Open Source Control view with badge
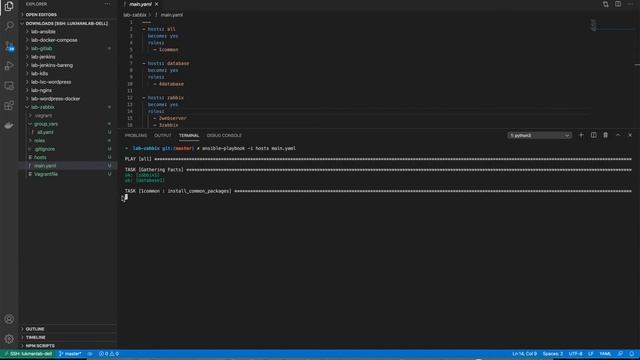This screenshot has height=360, width=640. pos(9,46)
